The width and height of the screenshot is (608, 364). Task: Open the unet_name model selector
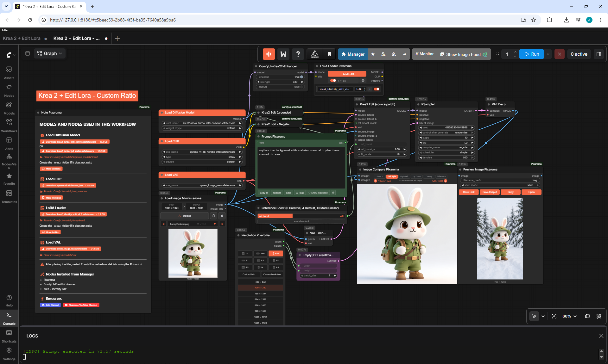click(202, 123)
